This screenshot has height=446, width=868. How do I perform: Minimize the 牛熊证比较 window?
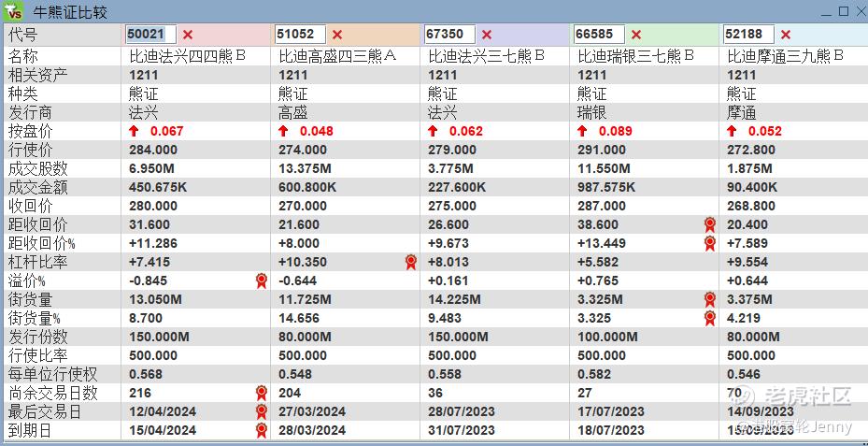point(825,13)
